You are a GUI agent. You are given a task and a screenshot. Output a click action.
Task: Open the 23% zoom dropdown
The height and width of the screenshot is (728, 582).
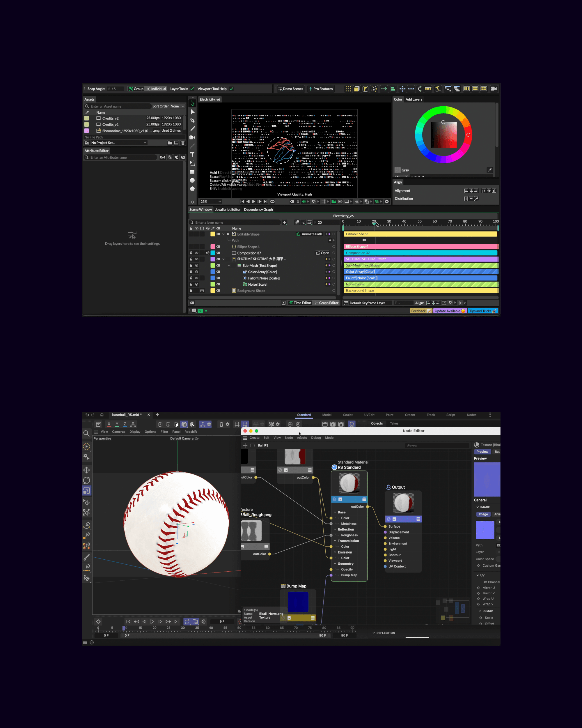(x=210, y=202)
